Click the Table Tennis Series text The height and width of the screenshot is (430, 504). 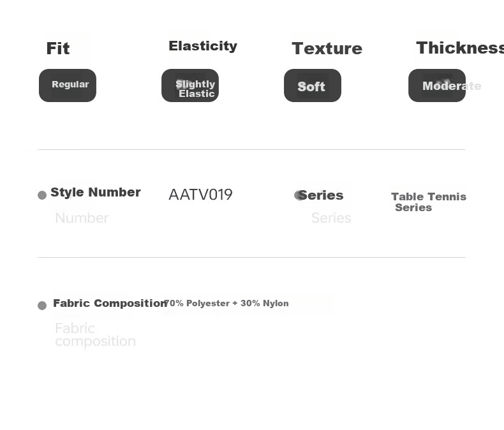pyautogui.click(x=429, y=202)
